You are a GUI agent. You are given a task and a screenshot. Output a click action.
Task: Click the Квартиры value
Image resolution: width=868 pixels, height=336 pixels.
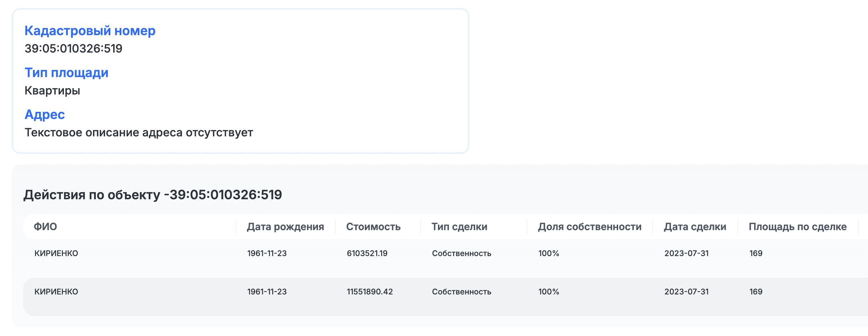(x=52, y=91)
